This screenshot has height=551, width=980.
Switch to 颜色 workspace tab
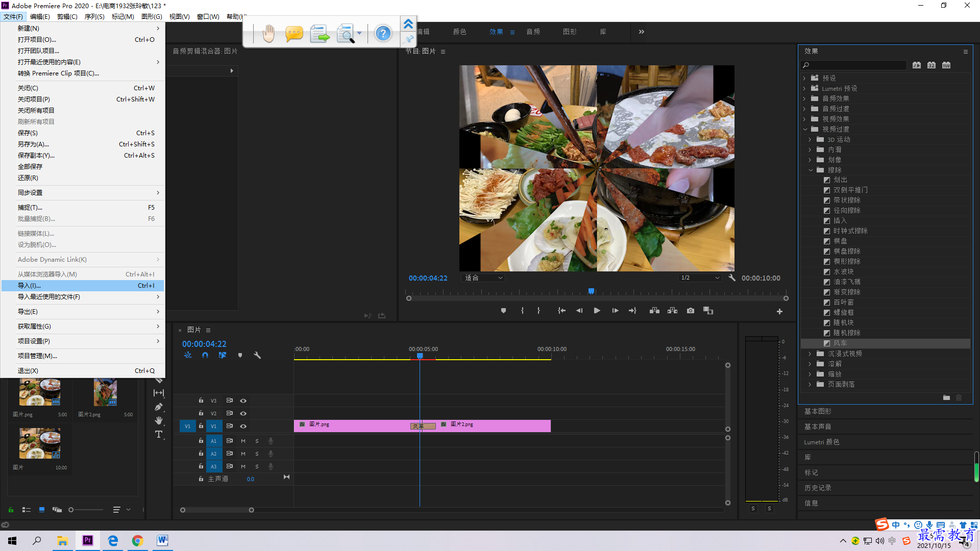click(459, 32)
